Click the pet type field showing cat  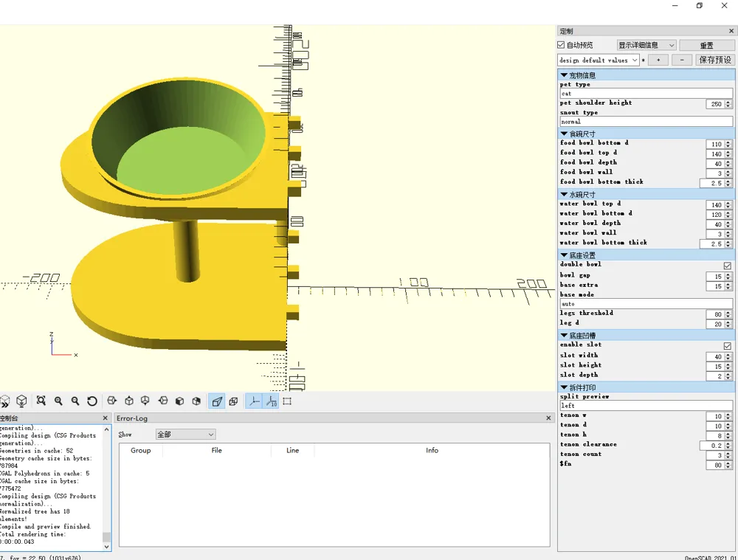point(646,94)
